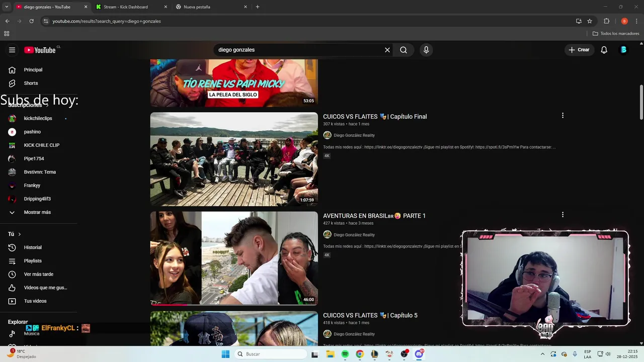Image resolution: width=644 pixels, height=362 pixels.
Task: Open Bvstivnn: Tema subscription
Action: click(40, 172)
